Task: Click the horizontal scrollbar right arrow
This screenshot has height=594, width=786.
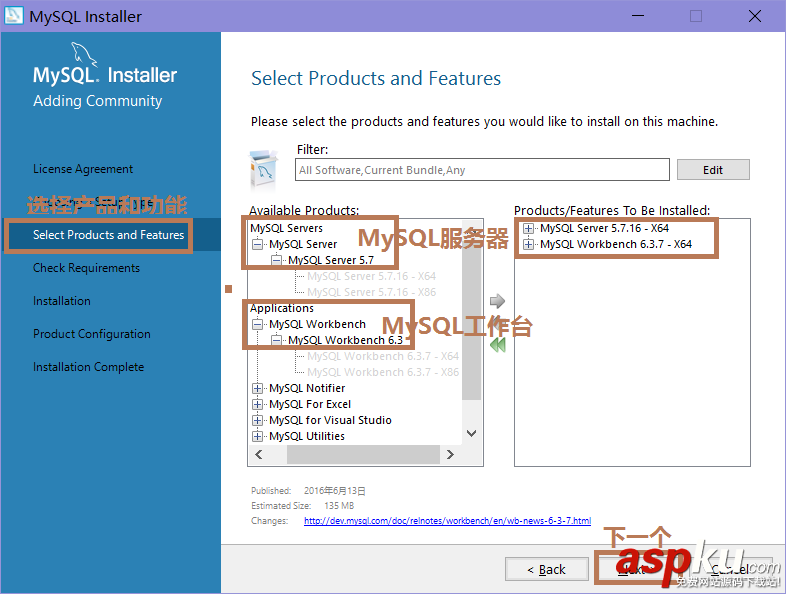Action: (x=450, y=455)
